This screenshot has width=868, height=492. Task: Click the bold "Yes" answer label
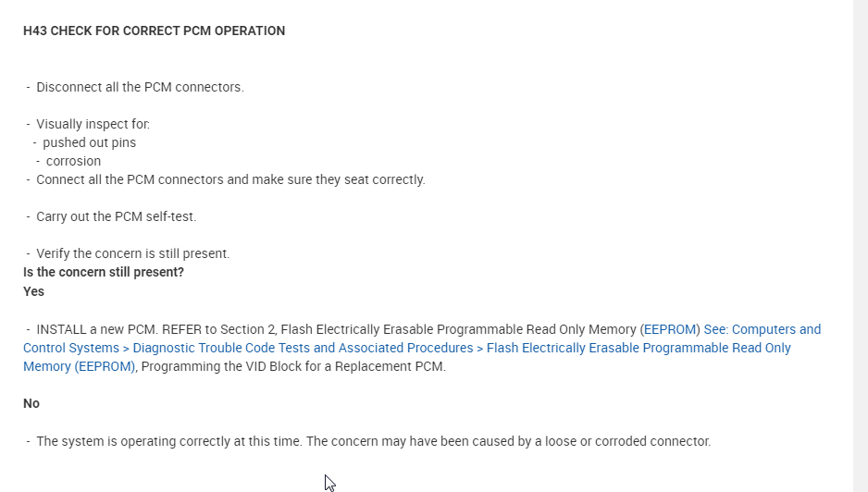click(x=33, y=291)
